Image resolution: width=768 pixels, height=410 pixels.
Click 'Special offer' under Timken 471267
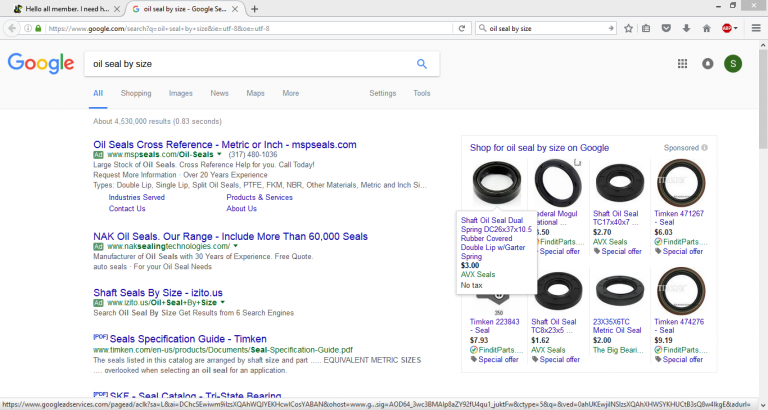click(682, 251)
